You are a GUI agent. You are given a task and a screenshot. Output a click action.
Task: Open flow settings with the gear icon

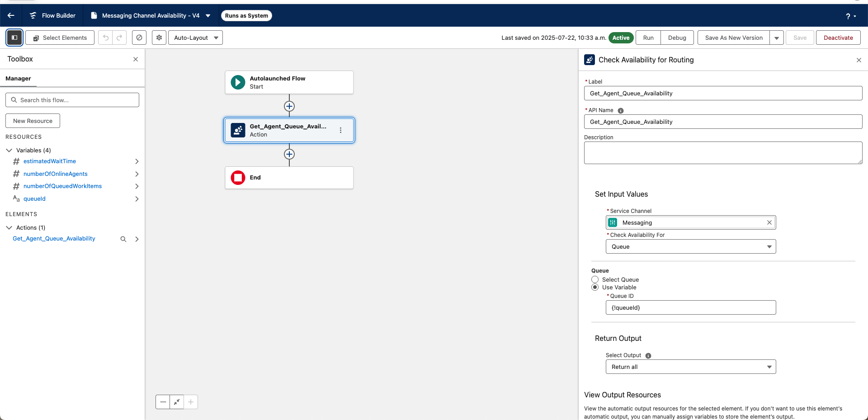(x=159, y=38)
